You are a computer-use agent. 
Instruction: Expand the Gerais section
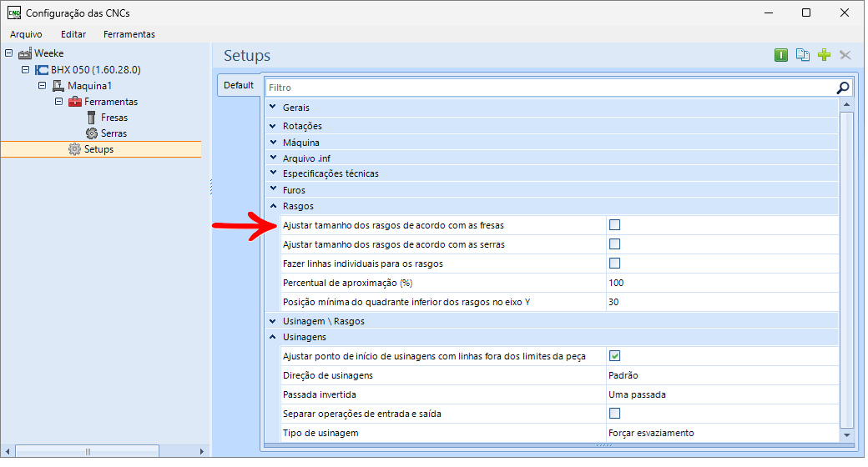pyautogui.click(x=273, y=107)
